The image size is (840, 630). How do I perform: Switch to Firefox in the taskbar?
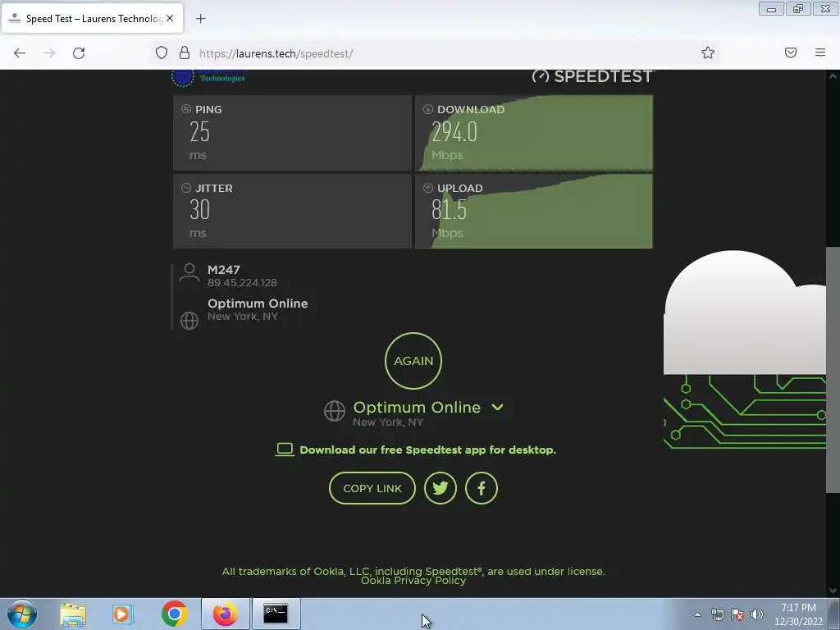[226, 614]
